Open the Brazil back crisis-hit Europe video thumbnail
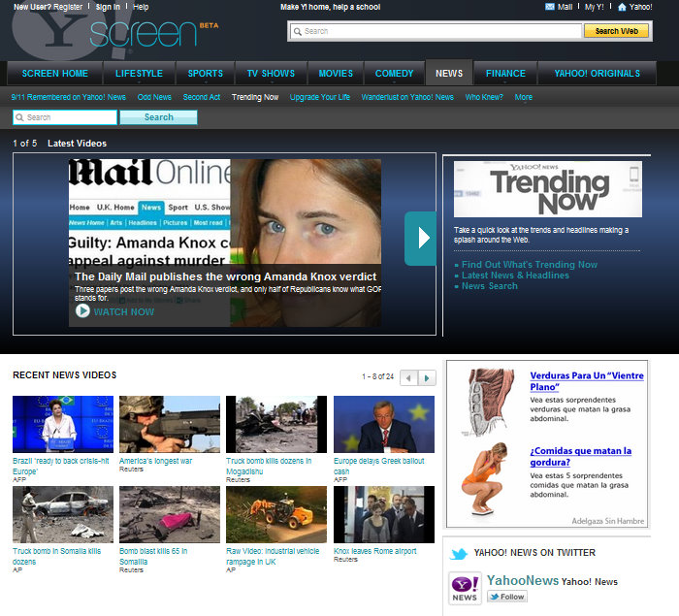Image resolution: width=679 pixels, height=616 pixels. pyautogui.click(x=63, y=424)
